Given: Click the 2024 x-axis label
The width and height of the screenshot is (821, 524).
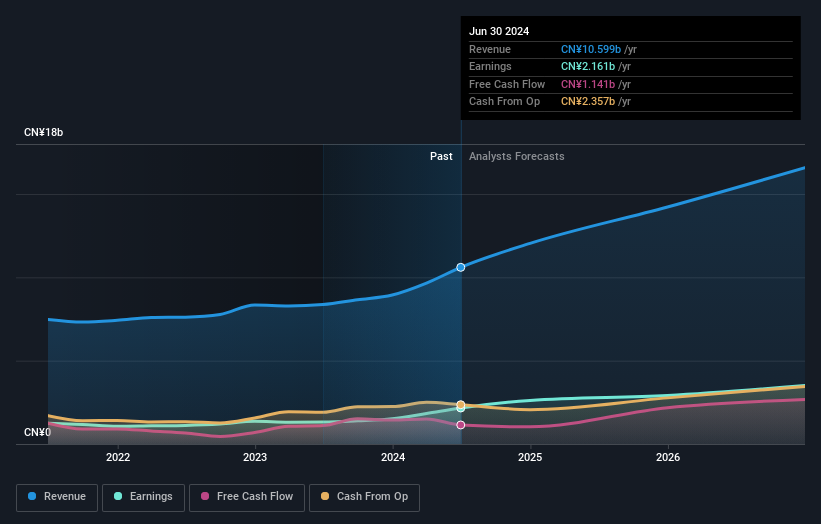Looking at the screenshot, I should tap(393, 458).
